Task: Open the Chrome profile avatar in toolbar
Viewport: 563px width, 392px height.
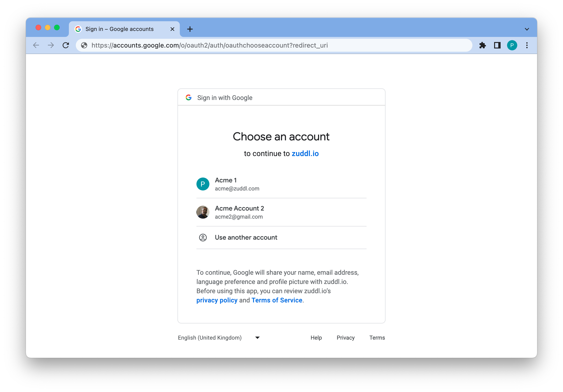Action: point(512,45)
